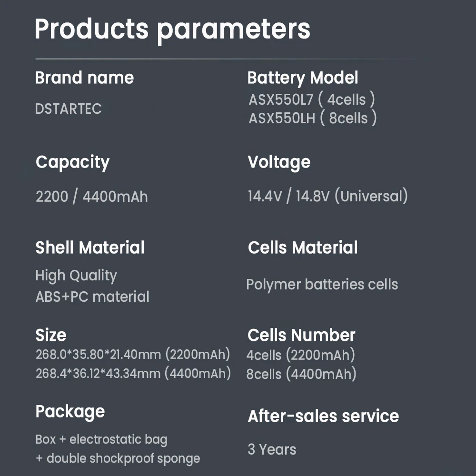Click the ABS+PC material text
Screen dimensions: 476x476
coord(92,297)
